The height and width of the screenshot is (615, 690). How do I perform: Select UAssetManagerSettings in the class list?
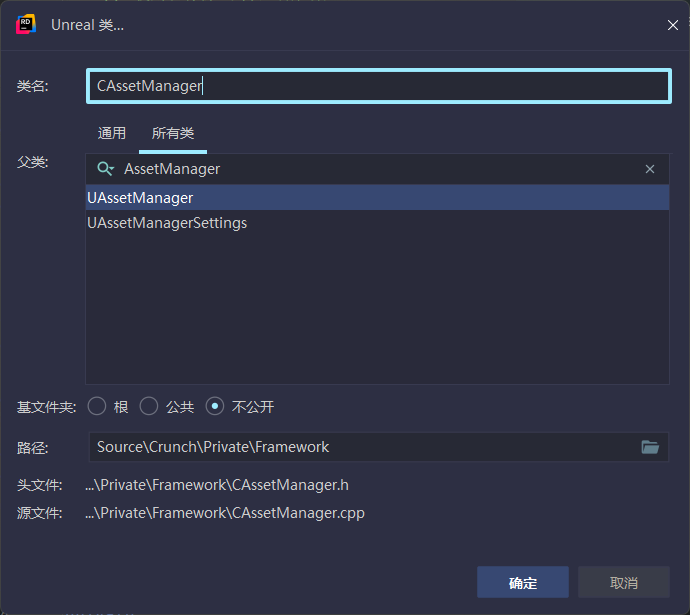(x=378, y=223)
